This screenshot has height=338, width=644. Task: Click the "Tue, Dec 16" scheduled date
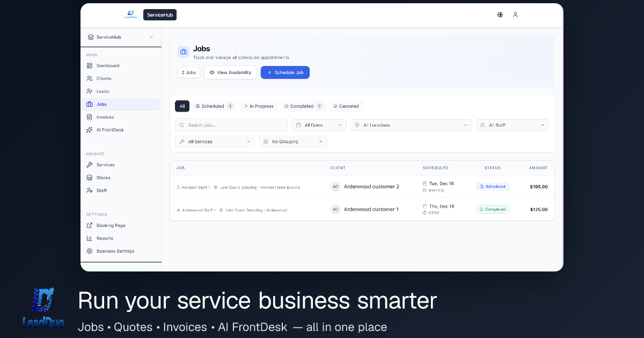click(x=441, y=183)
